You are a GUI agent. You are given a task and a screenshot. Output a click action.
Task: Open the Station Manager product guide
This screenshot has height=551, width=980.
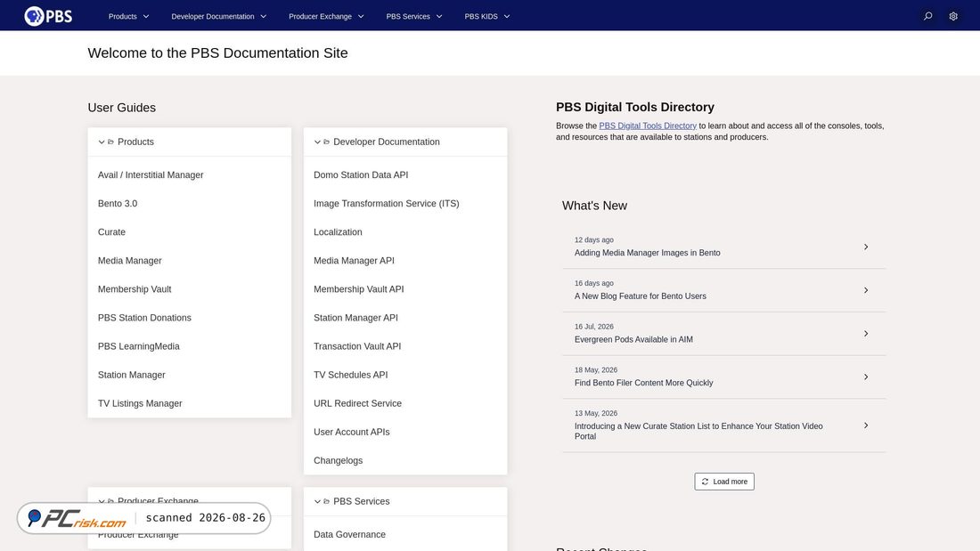point(131,375)
